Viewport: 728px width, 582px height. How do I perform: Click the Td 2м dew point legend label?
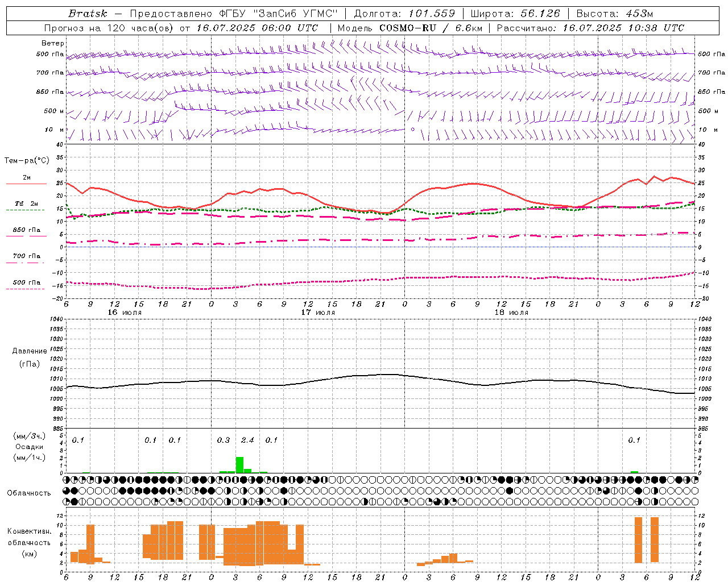(27, 203)
